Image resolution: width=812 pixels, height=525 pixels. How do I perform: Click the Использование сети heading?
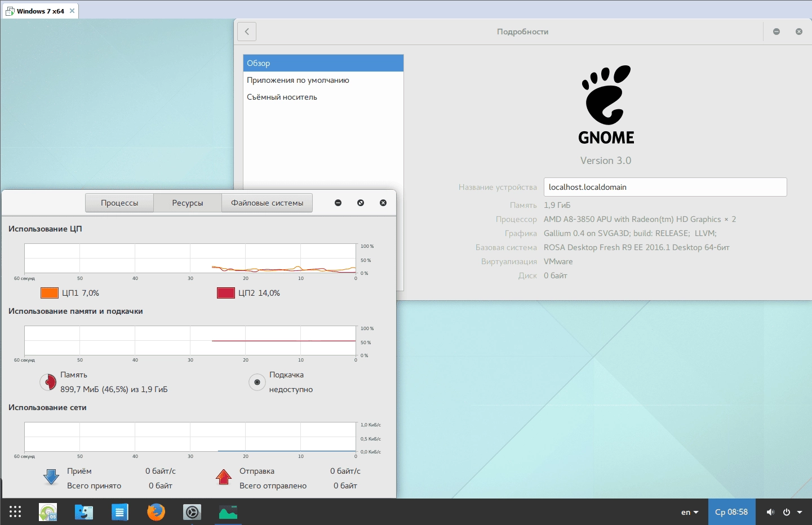pyautogui.click(x=47, y=407)
